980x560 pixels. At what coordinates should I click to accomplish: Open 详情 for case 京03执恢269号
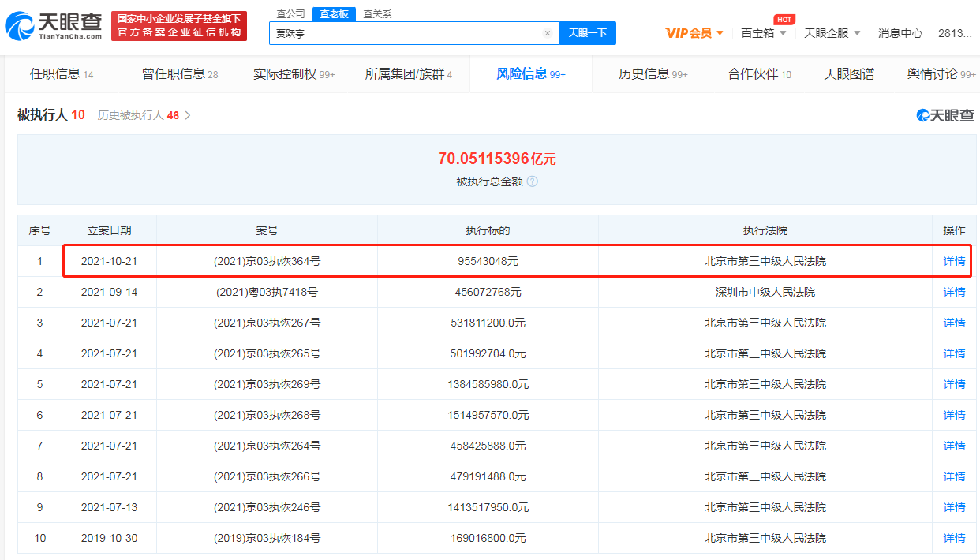point(955,384)
